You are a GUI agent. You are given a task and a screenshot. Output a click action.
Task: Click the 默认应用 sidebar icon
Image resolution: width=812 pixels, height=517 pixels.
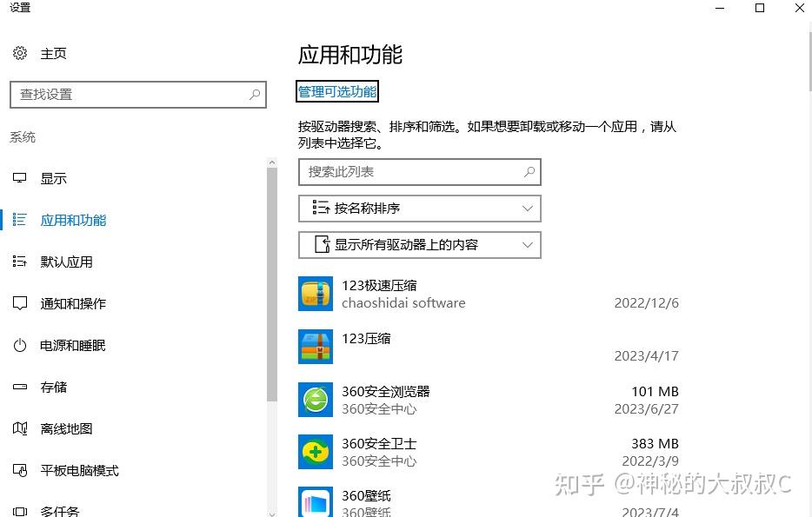pos(20,262)
